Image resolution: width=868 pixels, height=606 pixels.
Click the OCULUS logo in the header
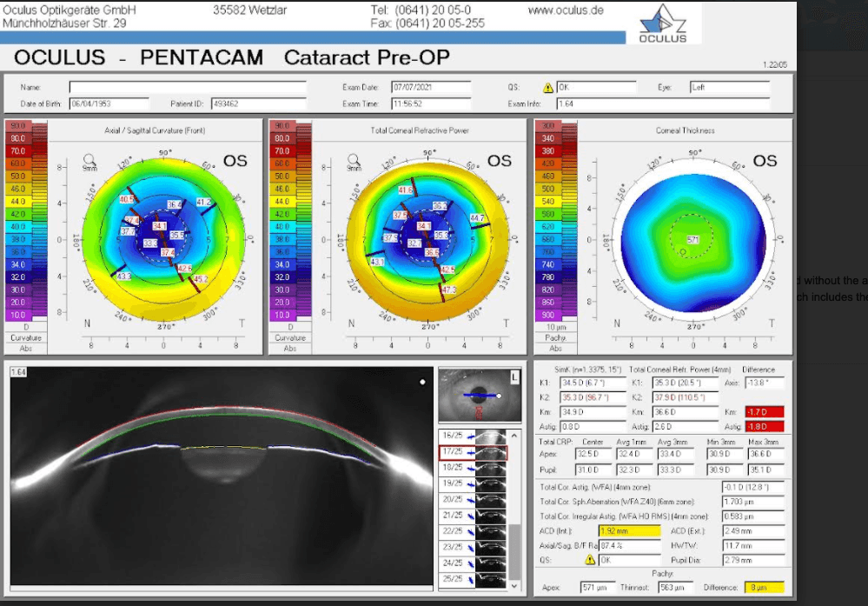click(x=663, y=23)
